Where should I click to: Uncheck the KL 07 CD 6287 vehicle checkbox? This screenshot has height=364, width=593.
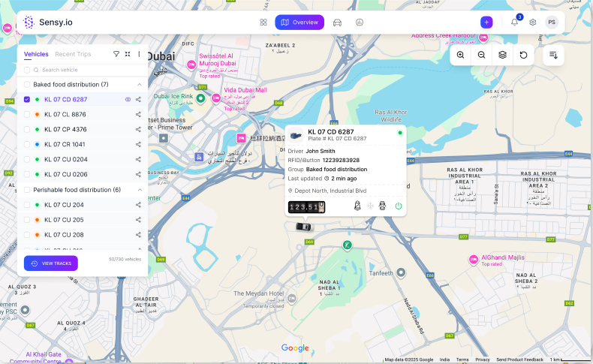(27, 99)
